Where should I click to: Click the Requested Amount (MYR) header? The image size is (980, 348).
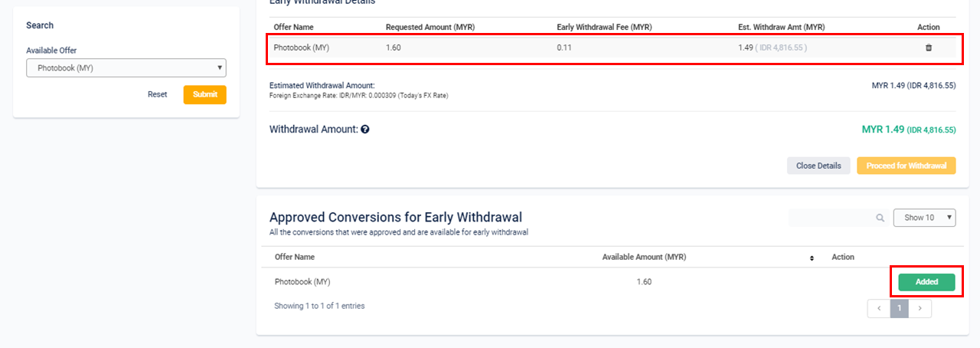tap(430, 27)
